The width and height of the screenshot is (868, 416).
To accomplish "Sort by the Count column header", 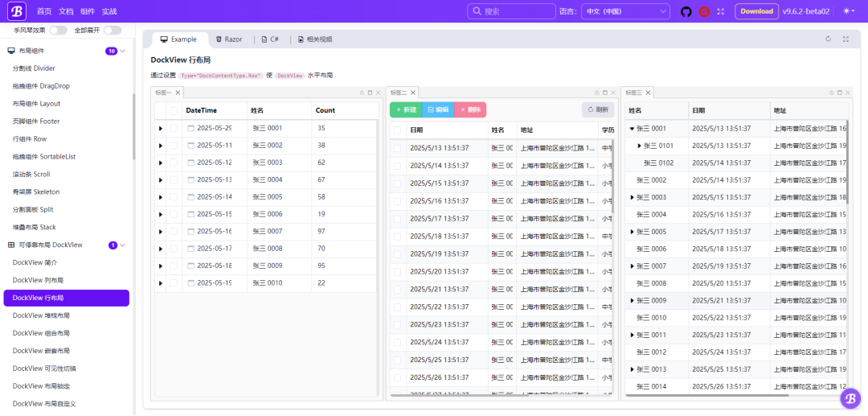I will (x=325, y=110).
